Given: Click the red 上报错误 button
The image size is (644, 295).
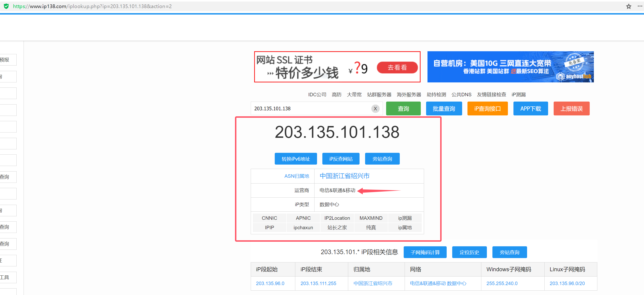Looking at the screenshot, I should click(571, 108).
